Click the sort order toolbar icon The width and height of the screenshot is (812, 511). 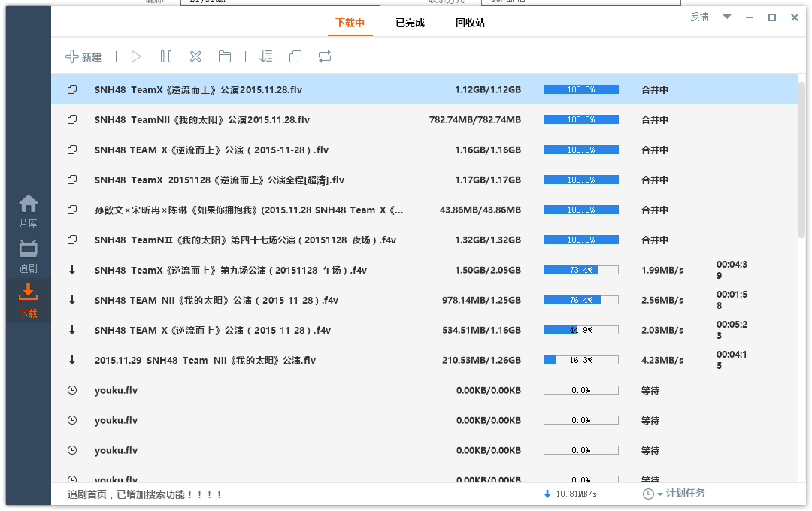265,56
